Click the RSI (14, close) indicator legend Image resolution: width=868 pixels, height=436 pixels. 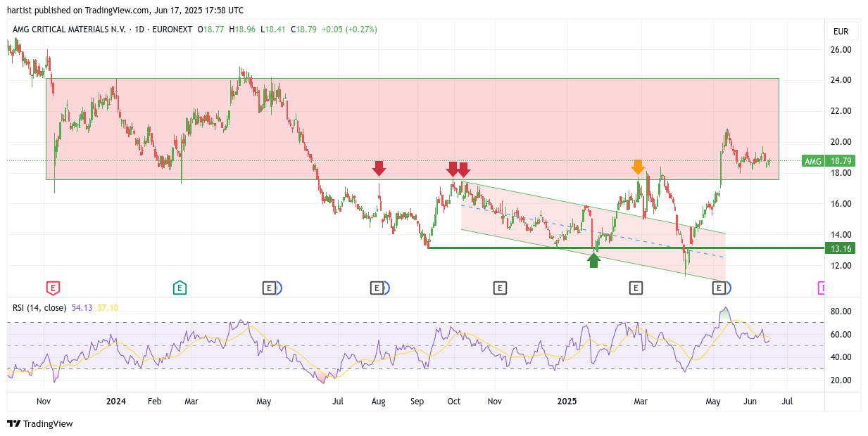tap(39, 308)
